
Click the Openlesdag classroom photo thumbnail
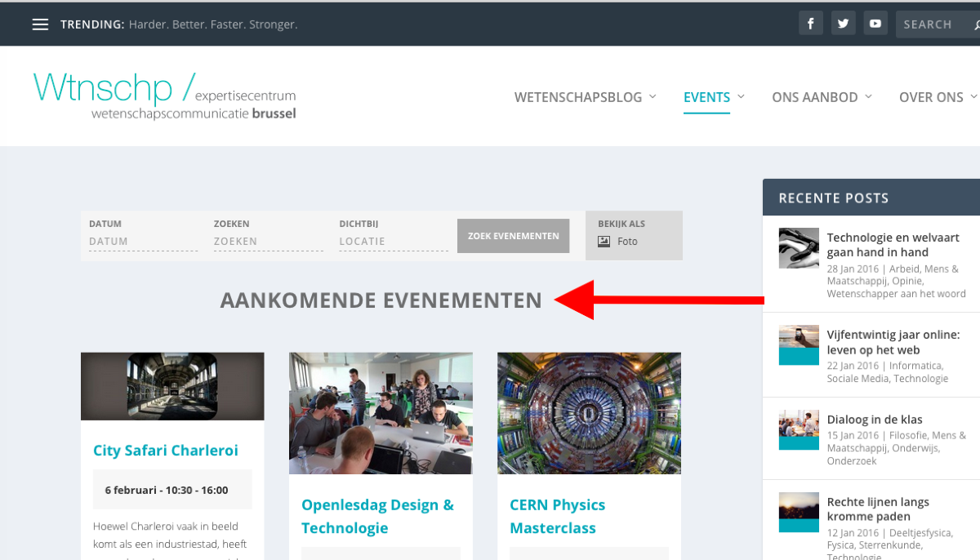381,413
